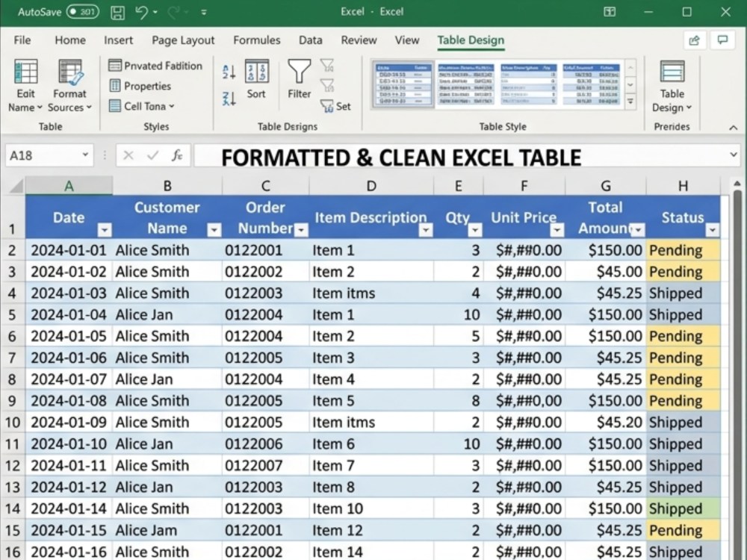Image resolution: width=747 pixels, height=560 pixels.
Task: Open the Comments icon
Action: coord(722,40)
